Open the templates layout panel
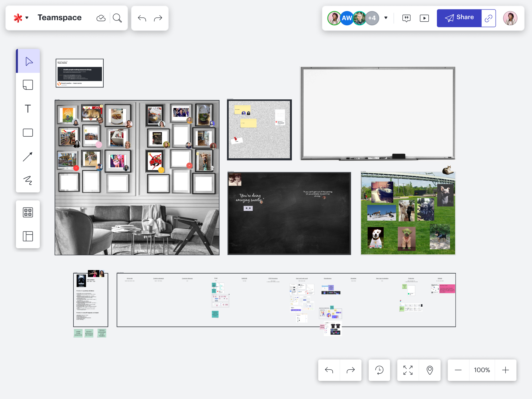The image size is (532, 399). pos(28,236)
